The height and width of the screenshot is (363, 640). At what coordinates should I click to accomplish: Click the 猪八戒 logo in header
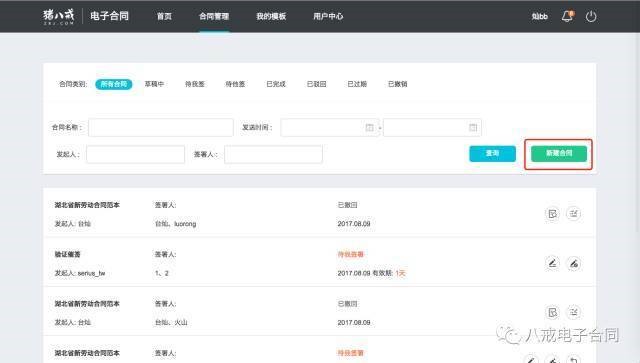coord(59,16)
